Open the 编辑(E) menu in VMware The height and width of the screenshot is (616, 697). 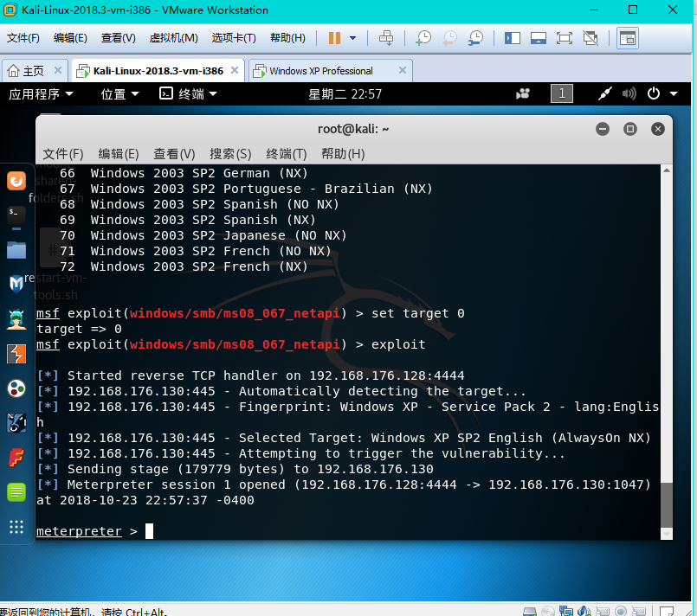click(x=70, y=38)
